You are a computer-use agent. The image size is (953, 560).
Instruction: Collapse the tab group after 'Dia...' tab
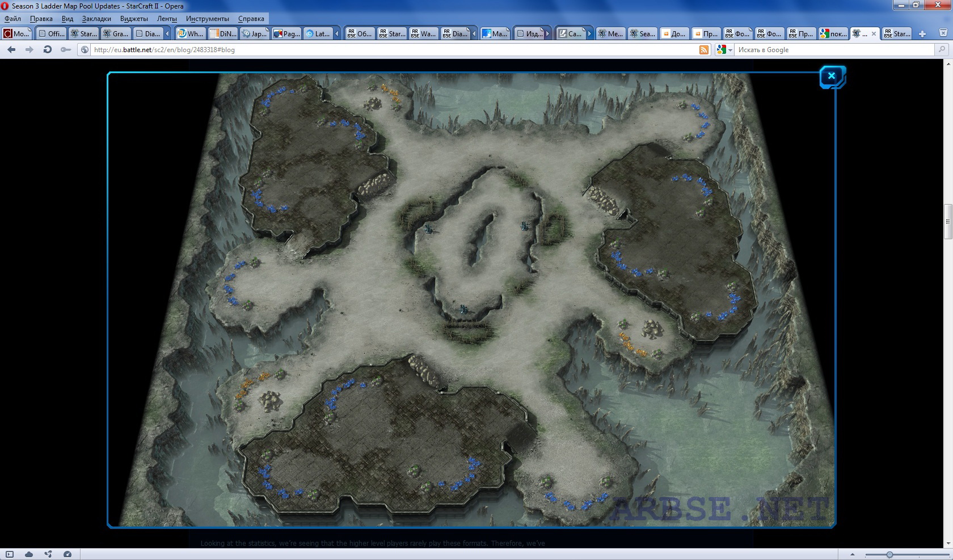click(x=167, y=34)
